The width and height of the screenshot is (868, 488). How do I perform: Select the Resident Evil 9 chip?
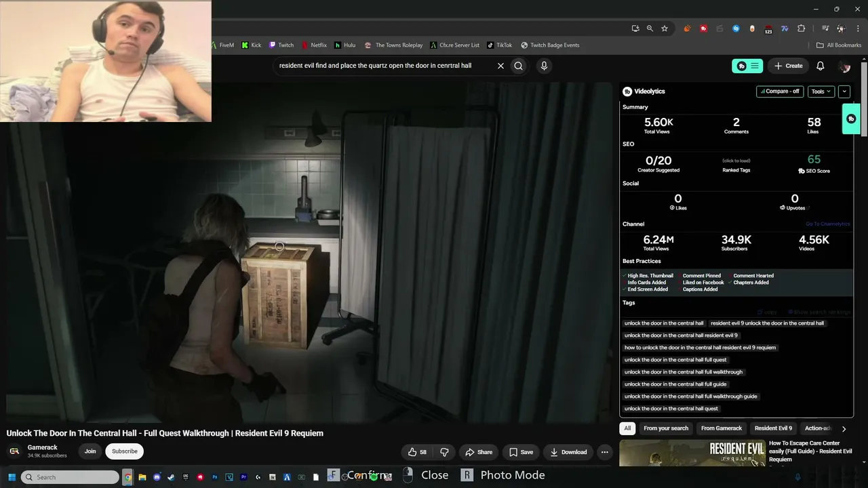(x=773, y=428)
